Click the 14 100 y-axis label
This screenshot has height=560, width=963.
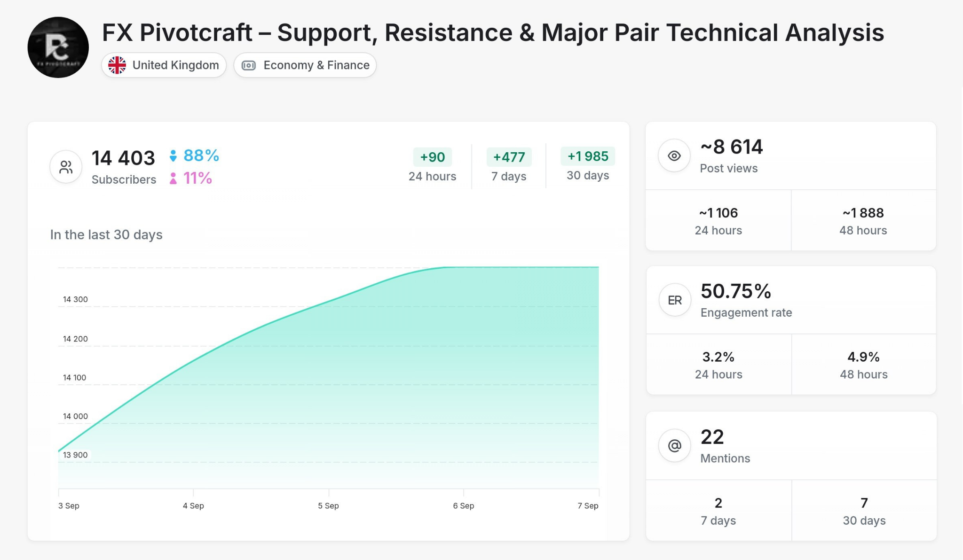75,377
